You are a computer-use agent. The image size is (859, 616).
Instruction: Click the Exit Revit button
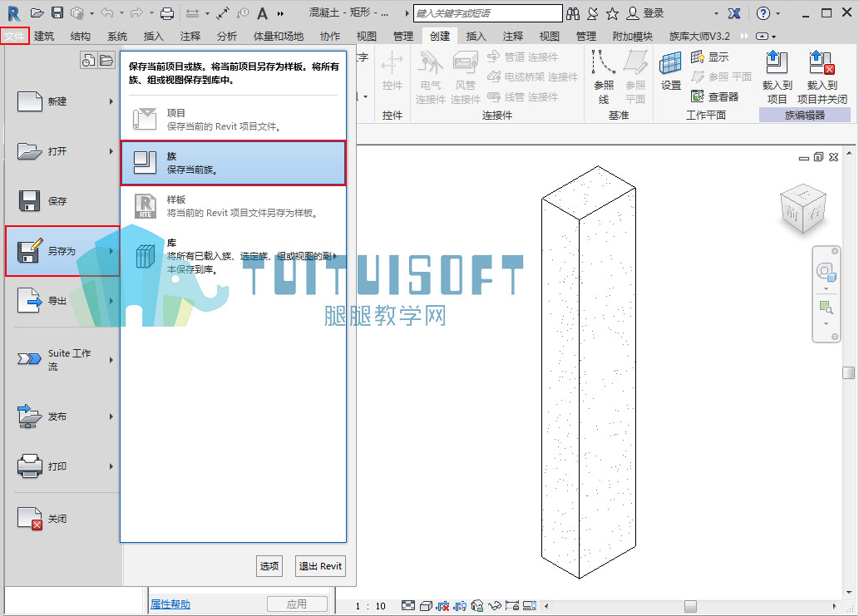click(320, 566)
